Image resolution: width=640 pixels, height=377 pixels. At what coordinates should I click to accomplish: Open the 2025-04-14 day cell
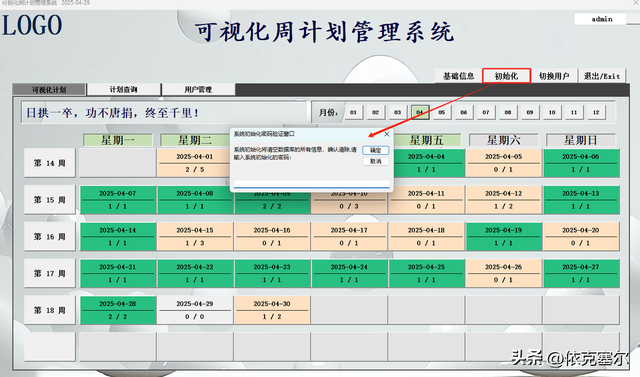pyautogui.click(x=118, y=236)
